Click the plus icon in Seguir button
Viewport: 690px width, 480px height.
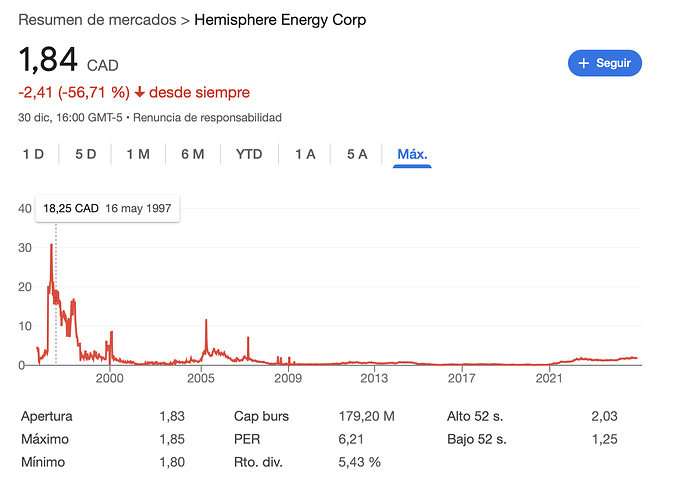pos(584,63)
